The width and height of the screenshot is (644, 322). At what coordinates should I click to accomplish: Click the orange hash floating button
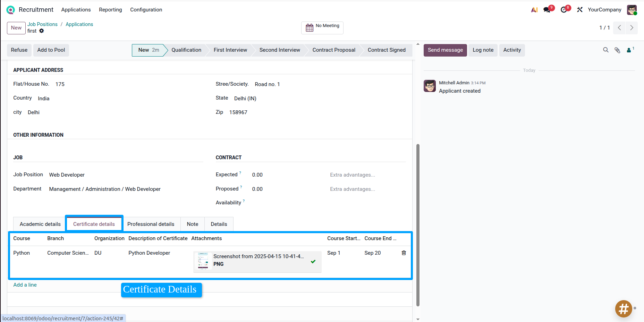coord(624,308)
